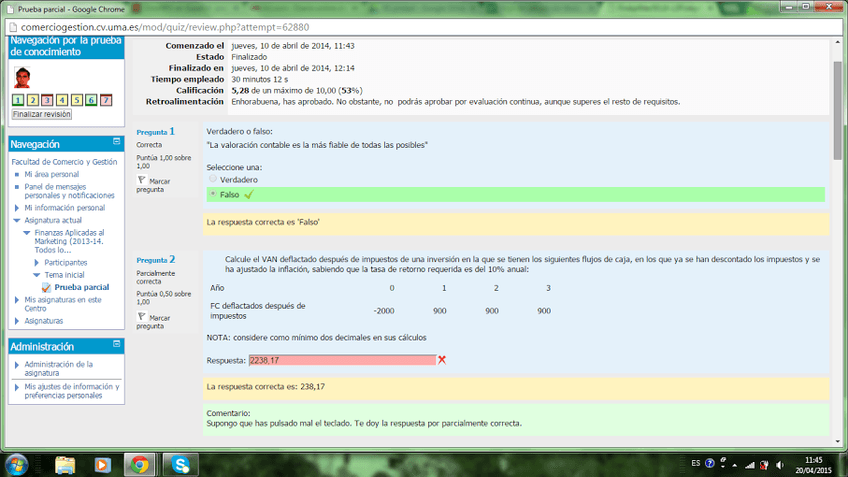Click the volume speaker tray icon

(x=779, y=465)
